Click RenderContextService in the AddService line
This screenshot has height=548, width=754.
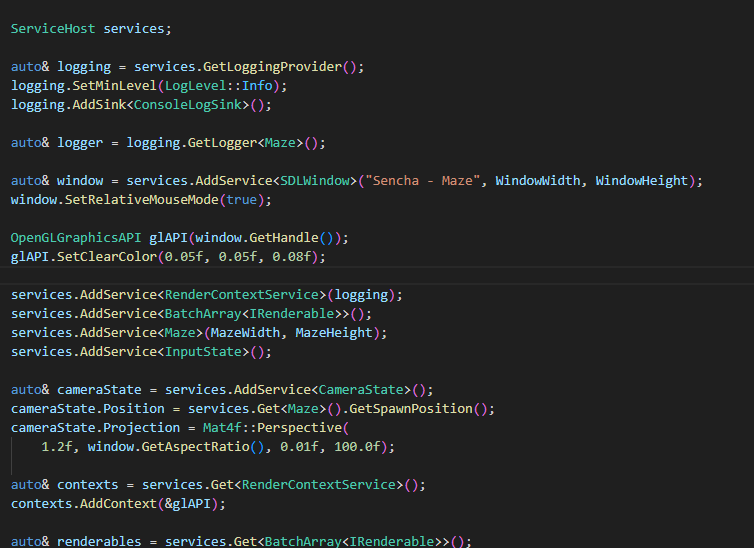tap(241, 295)
